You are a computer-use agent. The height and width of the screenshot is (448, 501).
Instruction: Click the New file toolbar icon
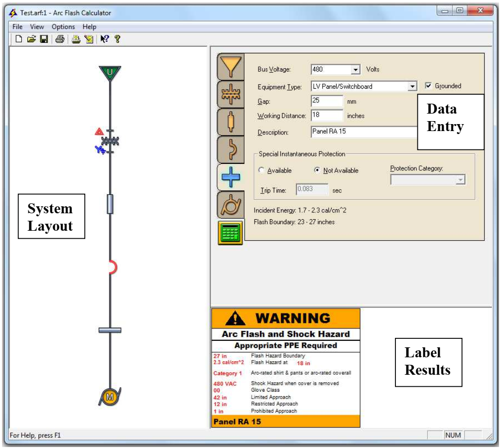click(19, 39)
